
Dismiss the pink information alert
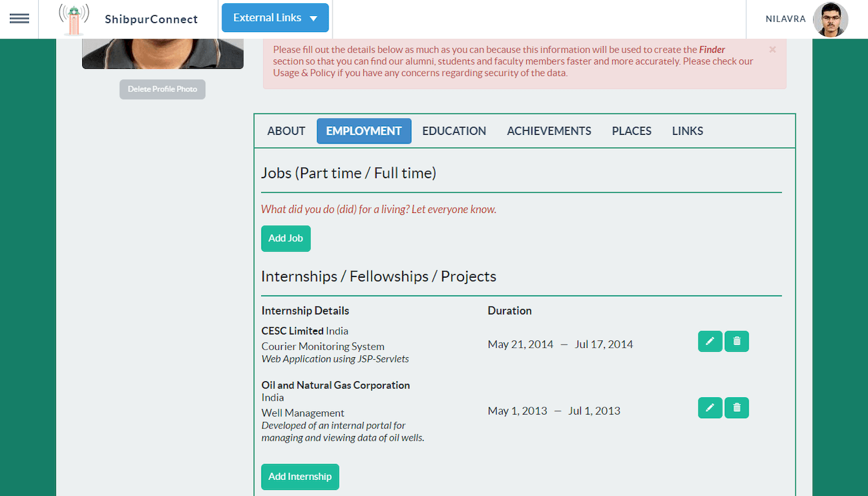tap(773, 49)
